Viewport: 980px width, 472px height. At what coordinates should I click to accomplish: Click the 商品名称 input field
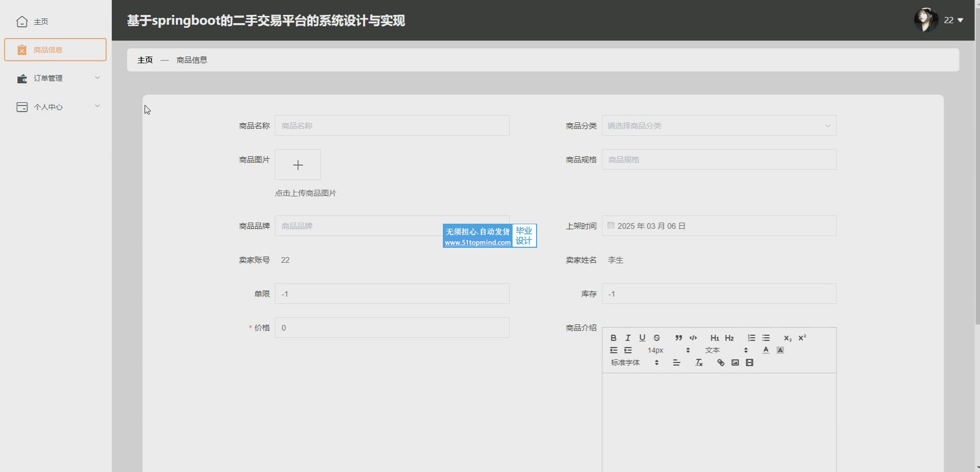pos(392,126)
